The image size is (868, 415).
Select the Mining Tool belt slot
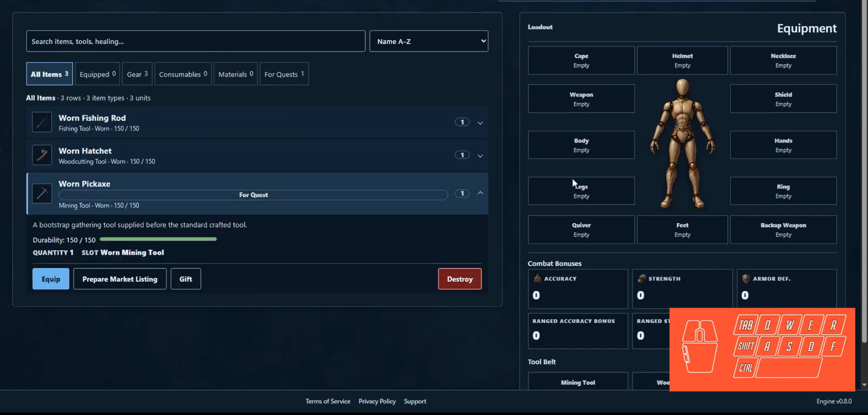tap(578, 382)
